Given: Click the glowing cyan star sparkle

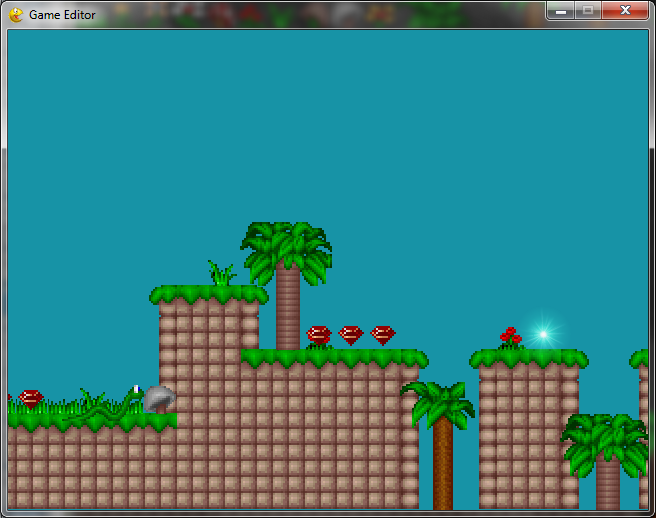Looking at the screenshot, I should [543, 334].
